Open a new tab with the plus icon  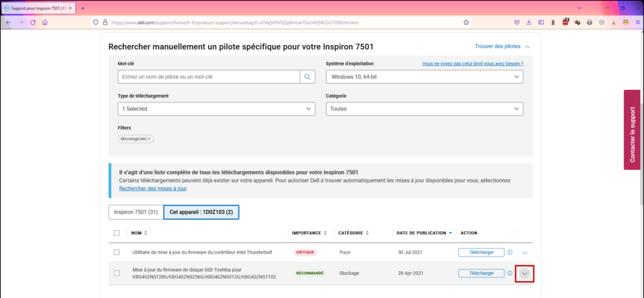pos(82,8)
